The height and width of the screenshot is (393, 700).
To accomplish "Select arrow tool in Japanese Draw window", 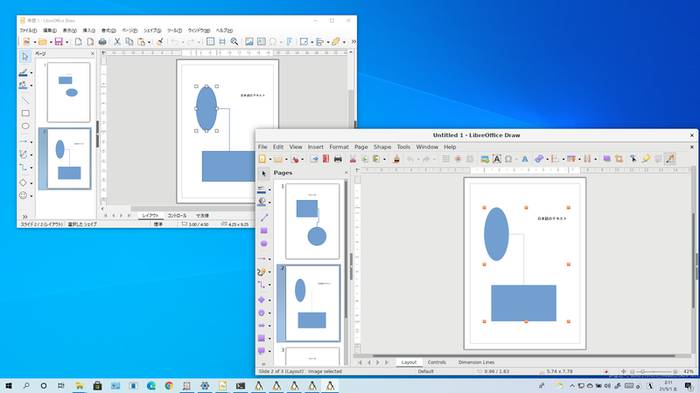I will (x=25, y=57).
